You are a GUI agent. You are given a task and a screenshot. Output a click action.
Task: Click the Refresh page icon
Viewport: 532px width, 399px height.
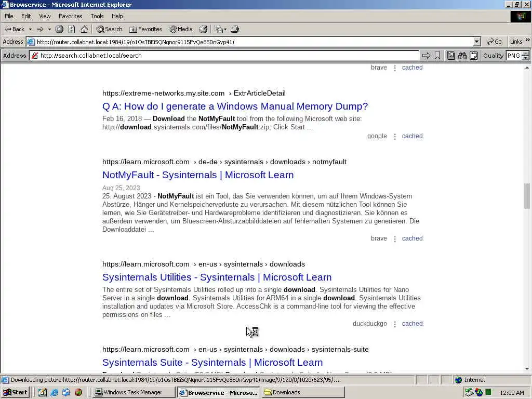coord(71,29)
